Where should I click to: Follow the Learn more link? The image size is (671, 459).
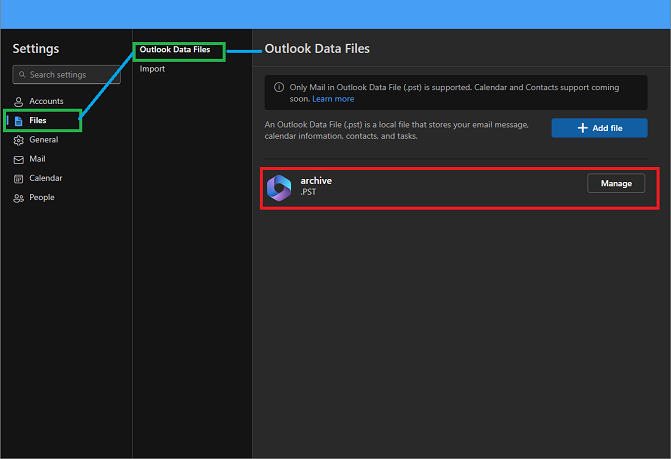click(x=333, y=99)
